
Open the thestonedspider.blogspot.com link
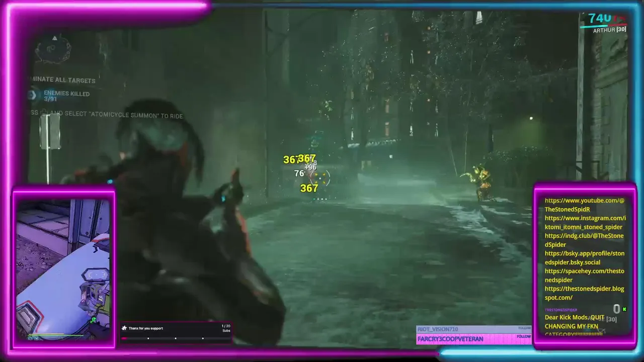click(x=584, y=293)
